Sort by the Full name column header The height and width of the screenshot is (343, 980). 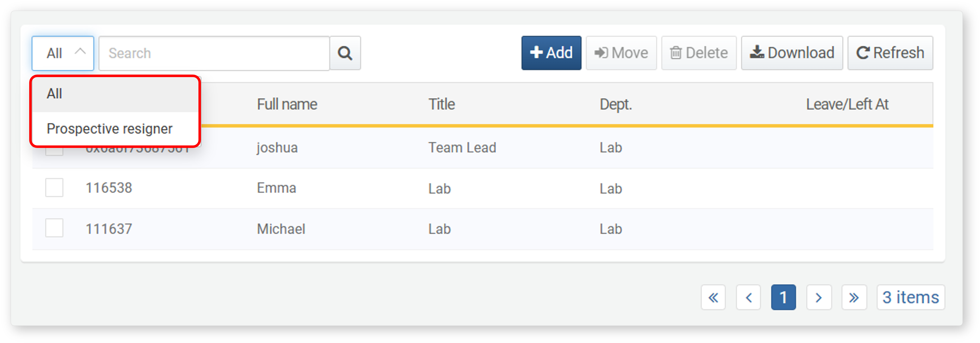287,104
